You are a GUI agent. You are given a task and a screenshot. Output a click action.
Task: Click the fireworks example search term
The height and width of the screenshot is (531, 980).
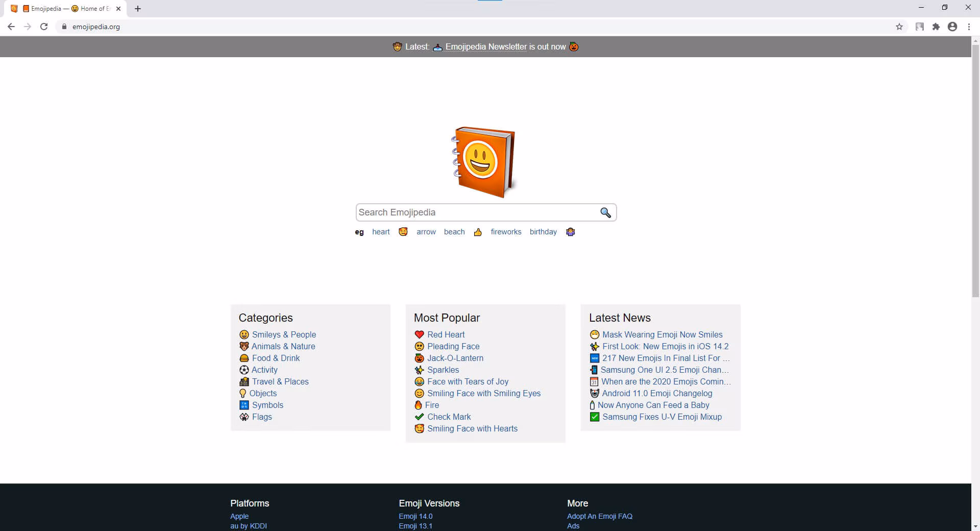click(506, 232)
